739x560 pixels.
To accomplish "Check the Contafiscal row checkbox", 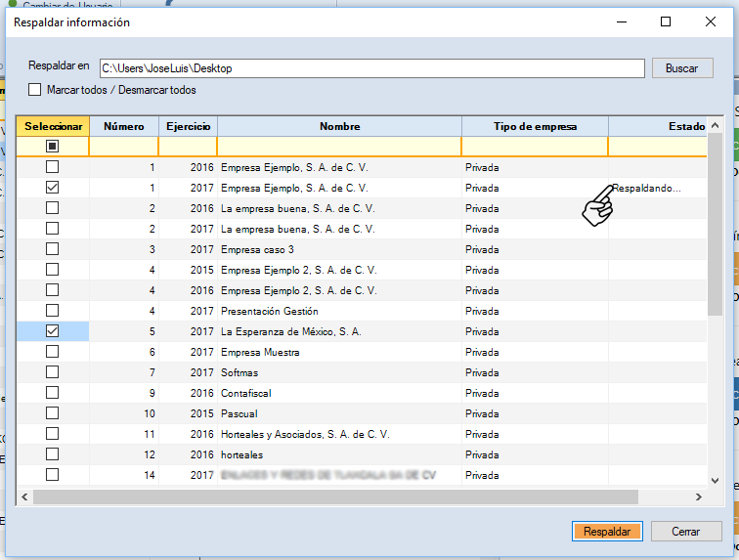I will tap(52, 393).
